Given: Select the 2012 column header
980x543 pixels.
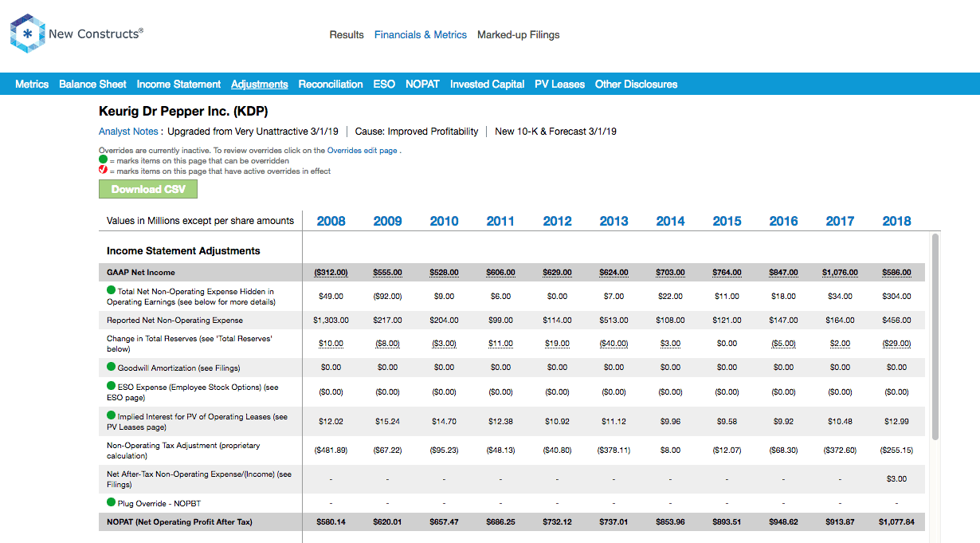Looking at the screenshot, I should pyautogui.click(x=558, y=221).
